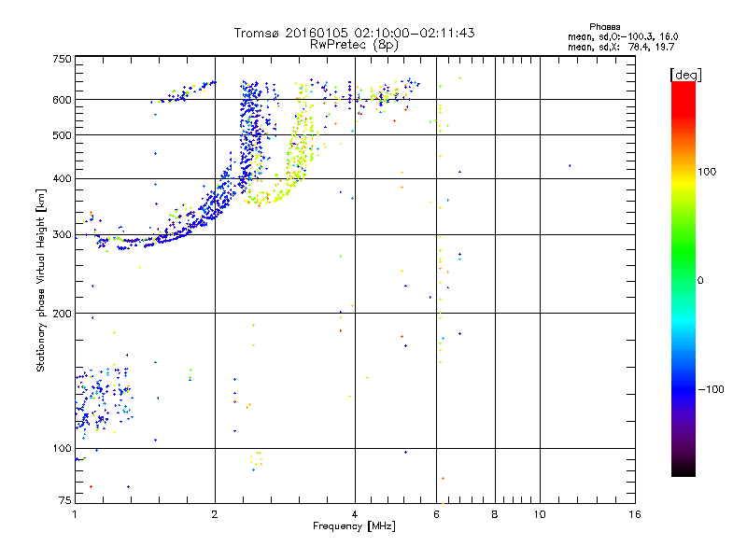Click the colorbar tick label '-100'
The width and height of the screenshot is (747, 560).
pos(711,389)
